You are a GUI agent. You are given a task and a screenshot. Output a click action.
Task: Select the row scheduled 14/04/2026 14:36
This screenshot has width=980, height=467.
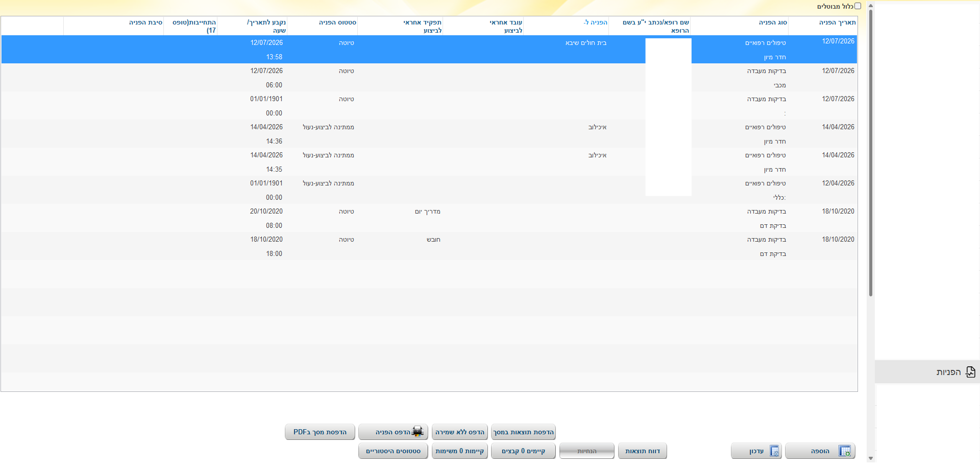429,134
